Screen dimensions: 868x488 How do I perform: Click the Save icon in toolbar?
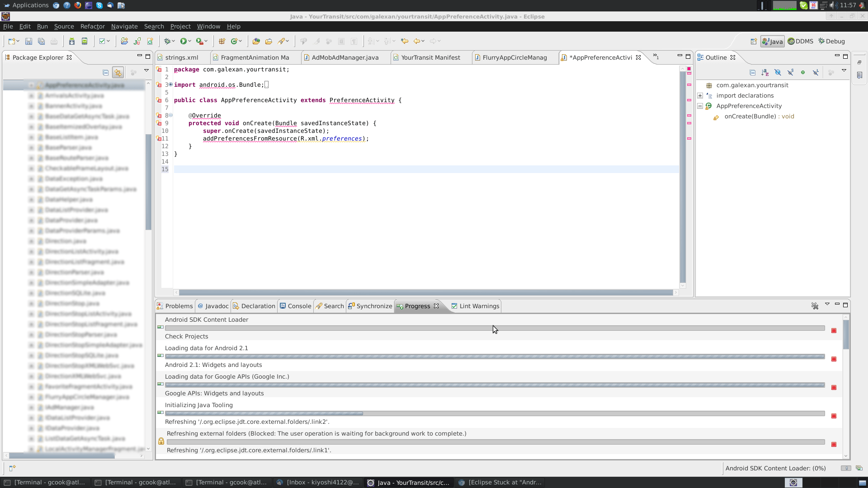click(x=28, y=42)
